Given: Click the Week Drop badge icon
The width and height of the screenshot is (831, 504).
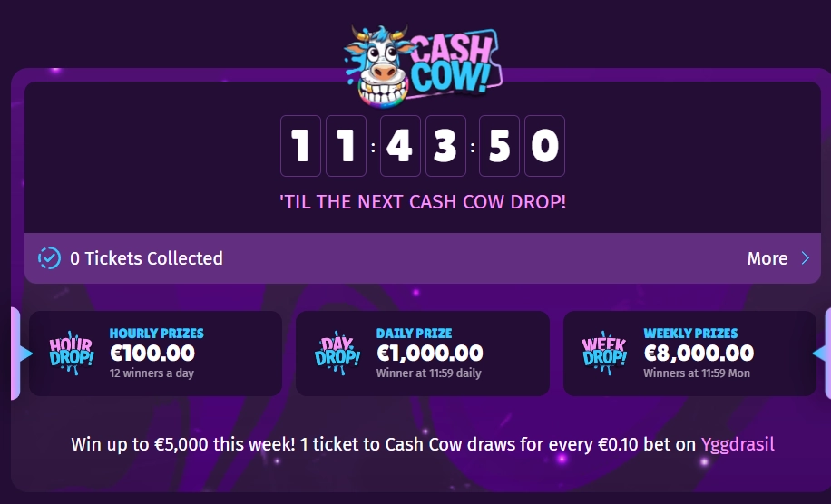Looking at the screenshot, I should pyautogui.click(x=604, y=353).
